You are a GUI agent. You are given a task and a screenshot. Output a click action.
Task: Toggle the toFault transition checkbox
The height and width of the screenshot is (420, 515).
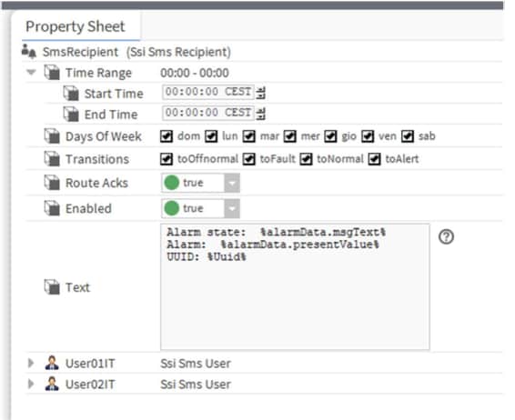click(x=249, y=159)
